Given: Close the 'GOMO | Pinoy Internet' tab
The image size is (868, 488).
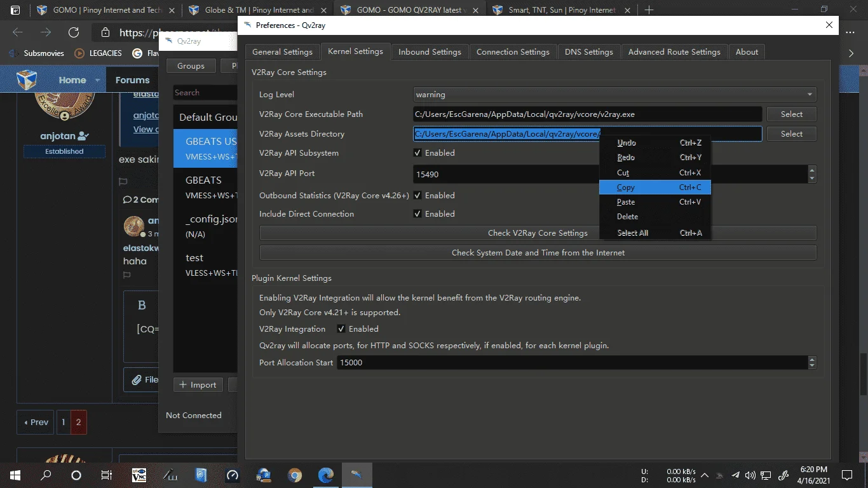Looking at the screenshot, I should 172,10.
